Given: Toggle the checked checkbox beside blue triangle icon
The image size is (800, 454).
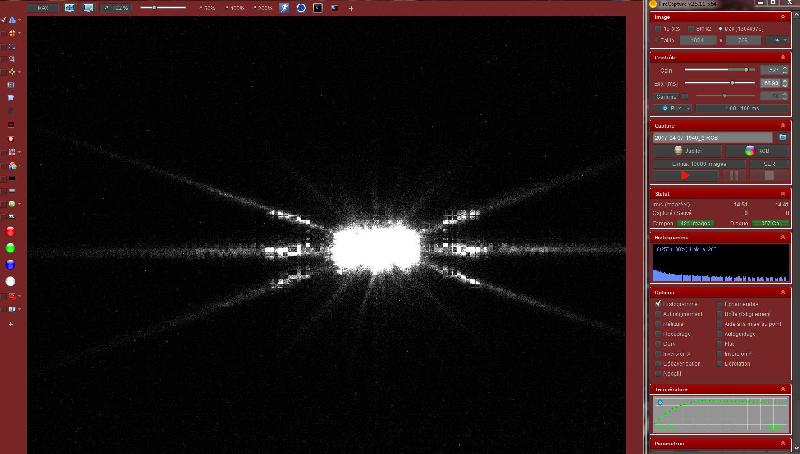Looking at the screenshot, I should pos(4,20).
